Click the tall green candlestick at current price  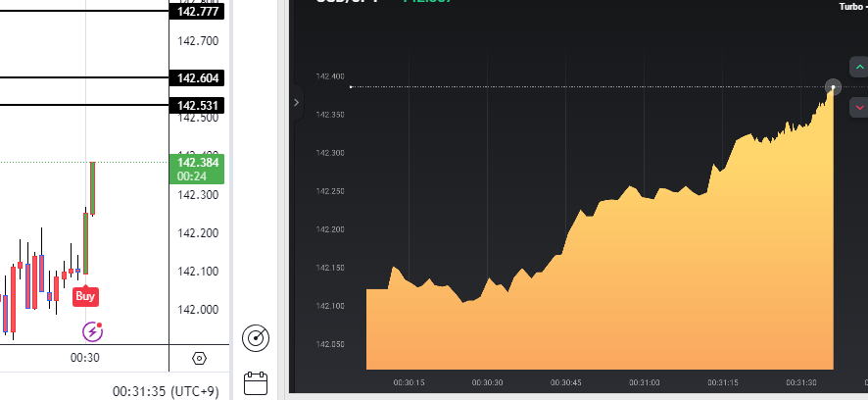click(x=93, y=187)
